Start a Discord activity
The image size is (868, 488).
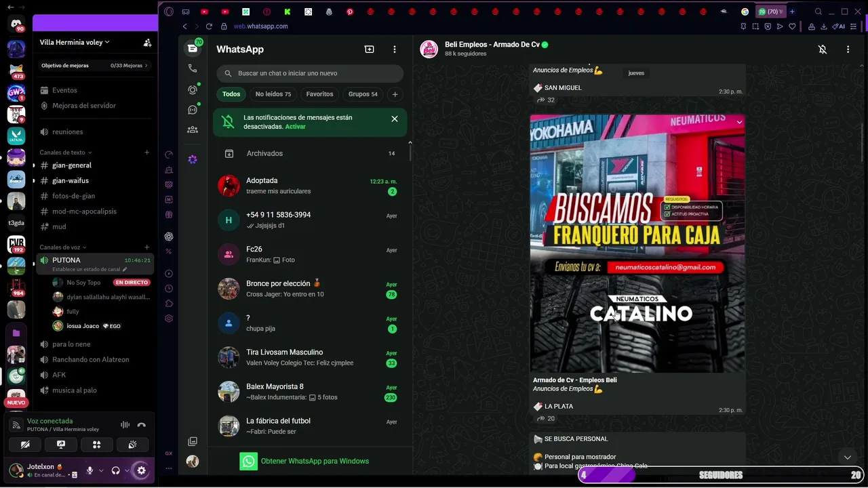[97, 445]
